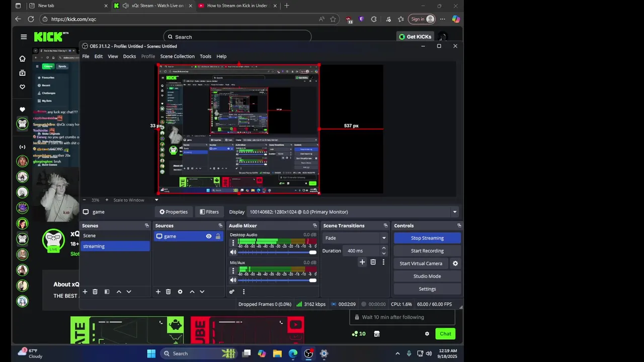
Task: Mute Mic/Aux speaker
Action: coord(233,280)
